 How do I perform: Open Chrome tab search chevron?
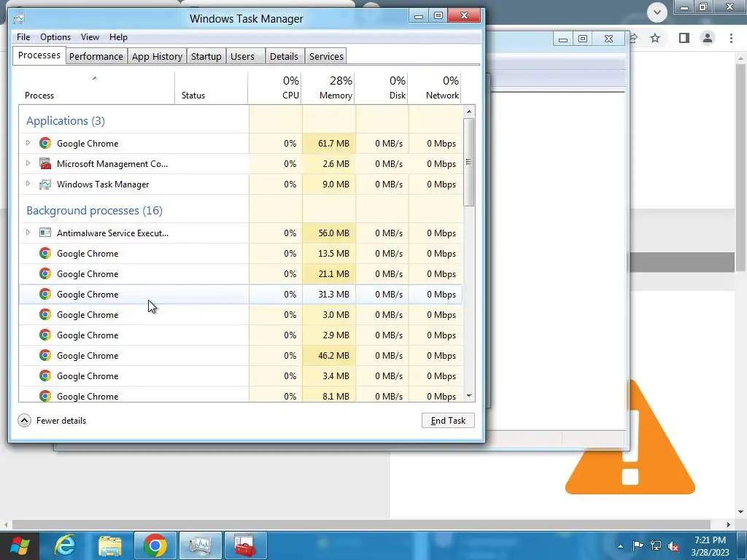click(657, 12)
